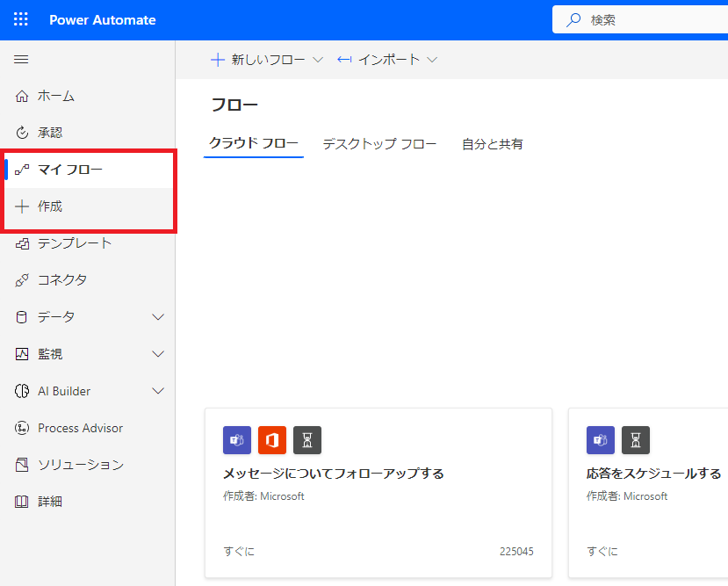Click the テンプレート templates icon
This screenshot has width=728, height=586.
22,243
